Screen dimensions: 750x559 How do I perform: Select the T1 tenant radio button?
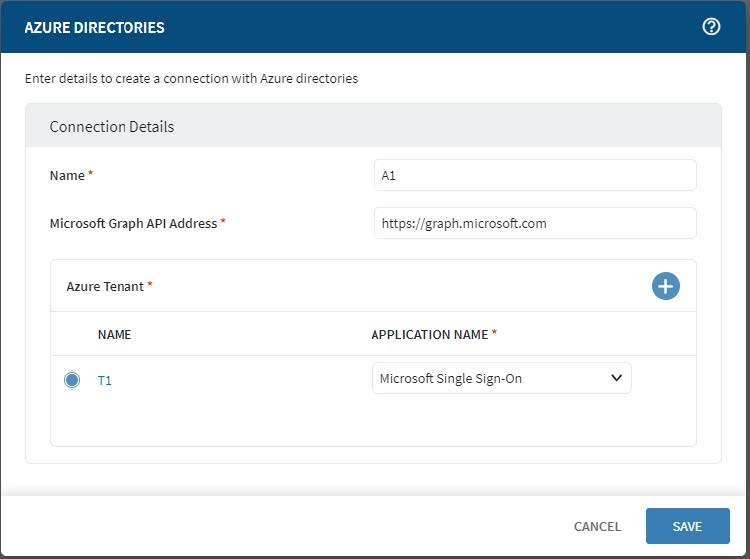(x=72, y=380)
